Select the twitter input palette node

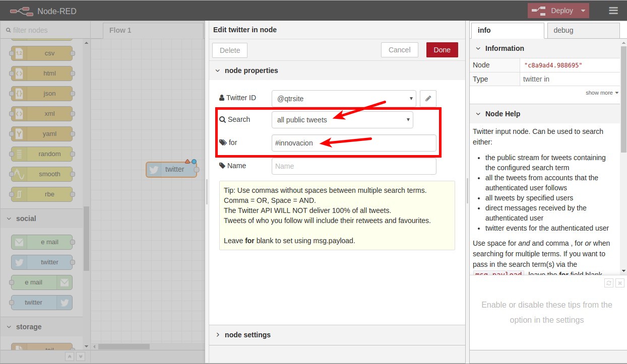[42, 262]
